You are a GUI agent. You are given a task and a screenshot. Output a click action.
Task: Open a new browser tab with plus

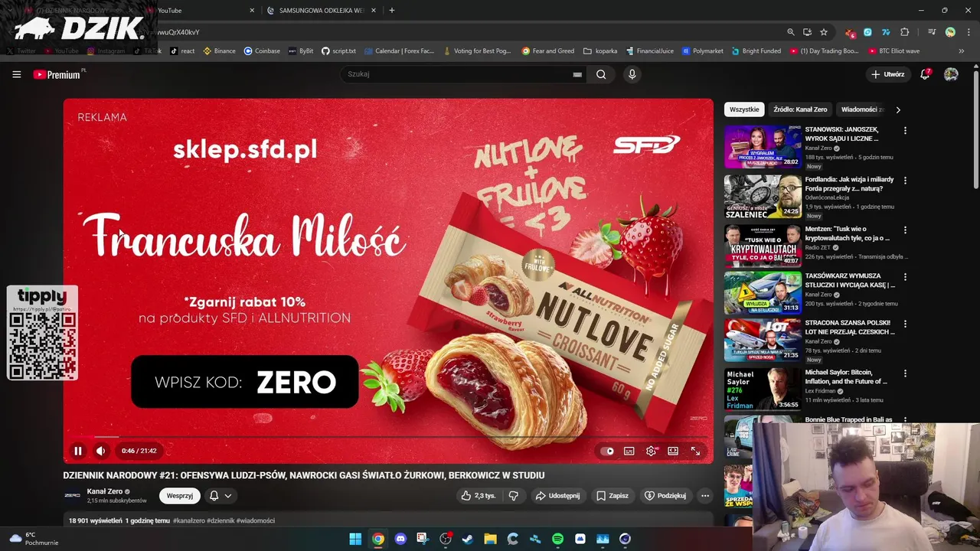tap(392, 11)
